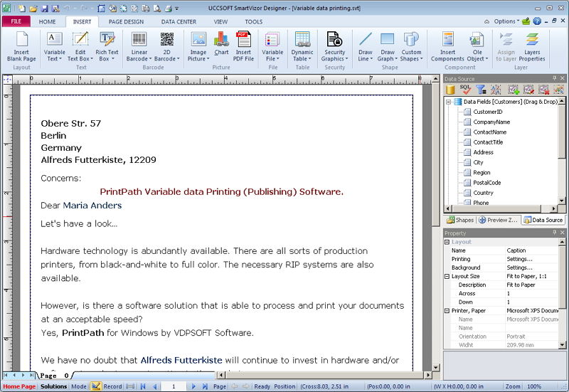Go to the previous record arrow
The width and height of the screenshot is (569, 392).
[x=155, y=386]
